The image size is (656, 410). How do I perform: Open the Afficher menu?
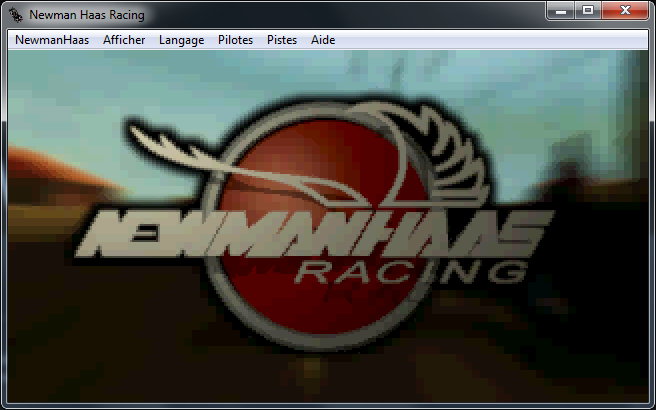(124, 40)
